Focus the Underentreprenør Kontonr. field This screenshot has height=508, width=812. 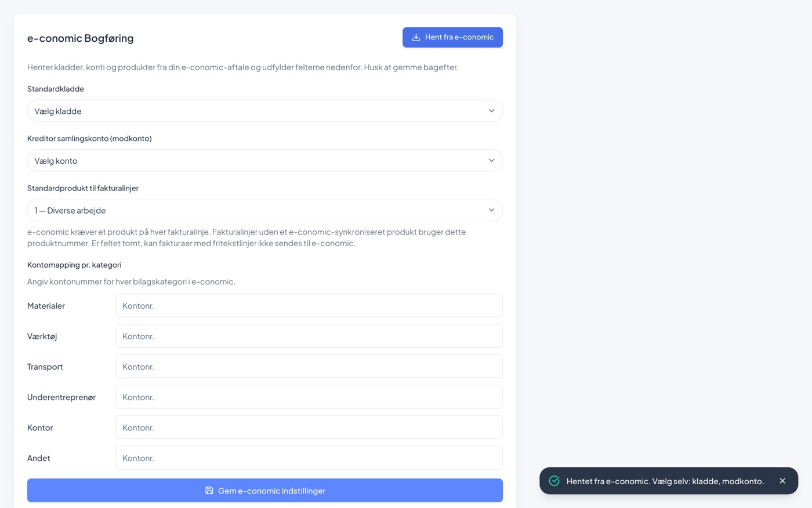coord(309,397)
